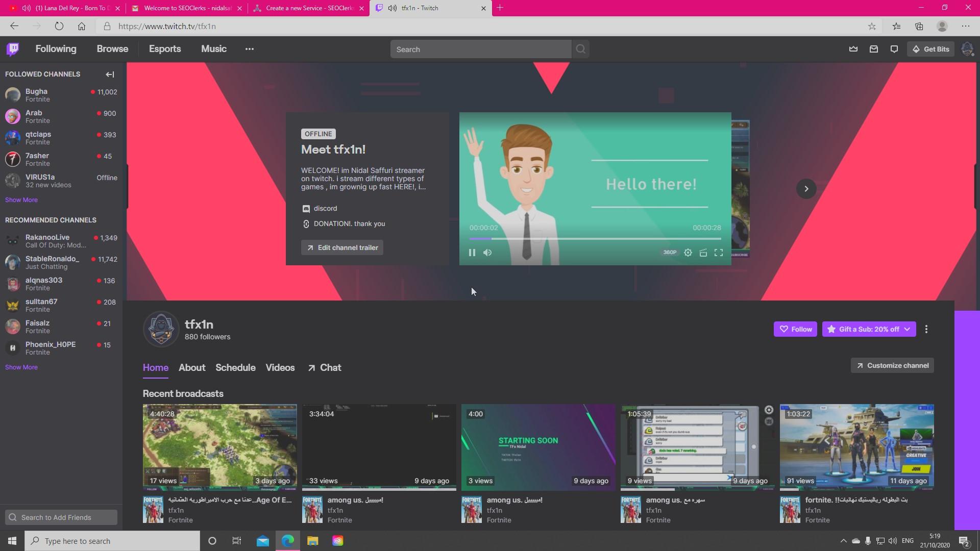The width and height of the screenshot is (980, 551).
Task: Pause the channel trailer video
Action: coord(472,253)
